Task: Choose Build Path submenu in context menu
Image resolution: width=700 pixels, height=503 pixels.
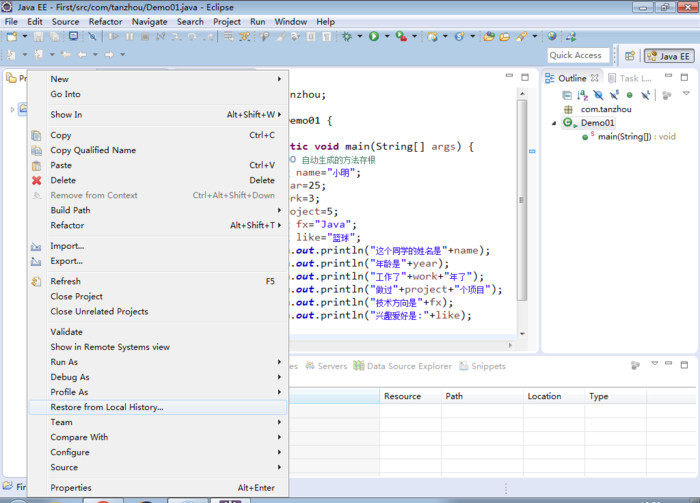Action: [x=158, y=210]
